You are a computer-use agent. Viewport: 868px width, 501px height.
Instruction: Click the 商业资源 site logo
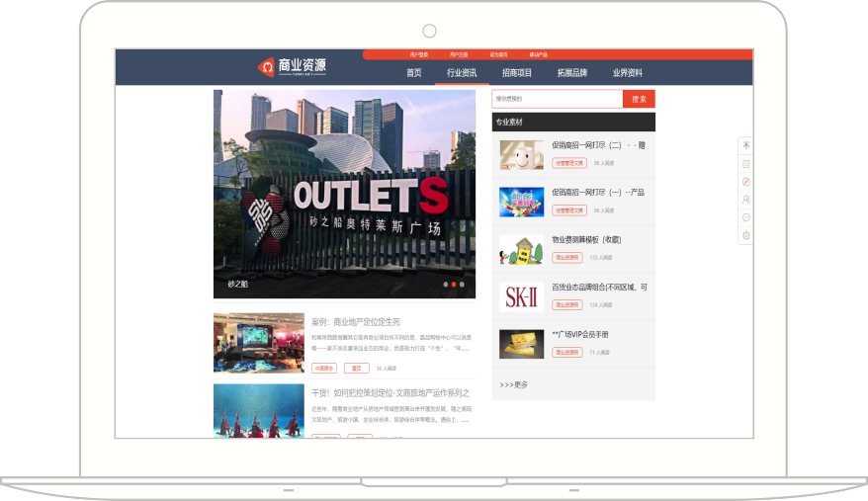(x=292, y=67)
